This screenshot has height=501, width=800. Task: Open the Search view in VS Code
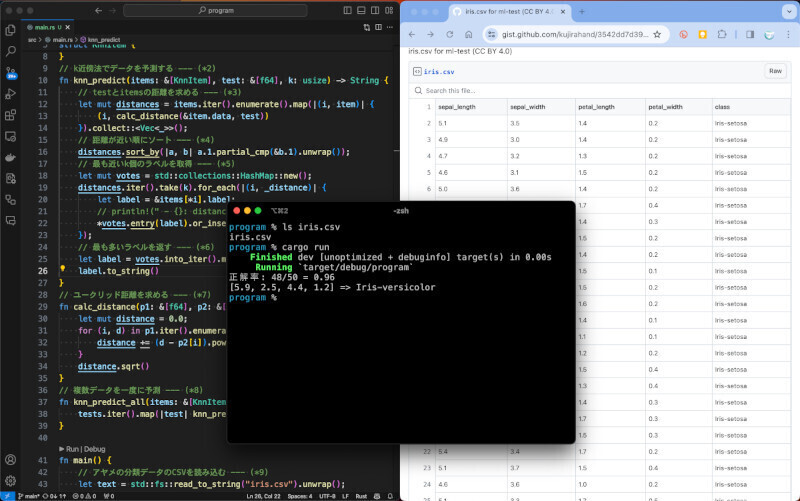11,50
